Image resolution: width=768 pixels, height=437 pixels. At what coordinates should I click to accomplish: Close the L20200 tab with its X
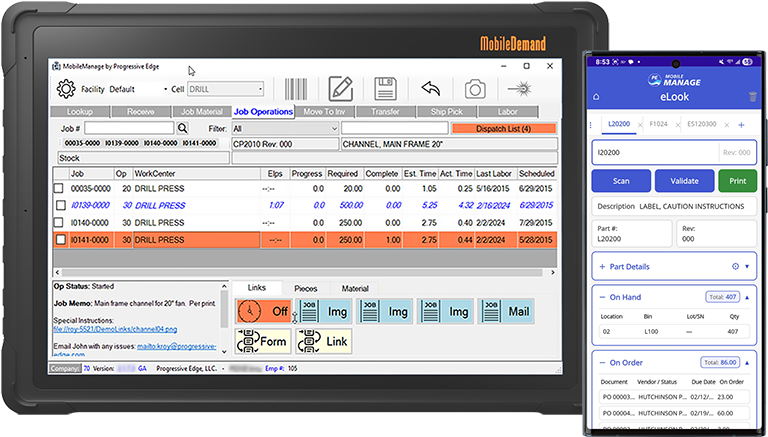click(640, 125)
